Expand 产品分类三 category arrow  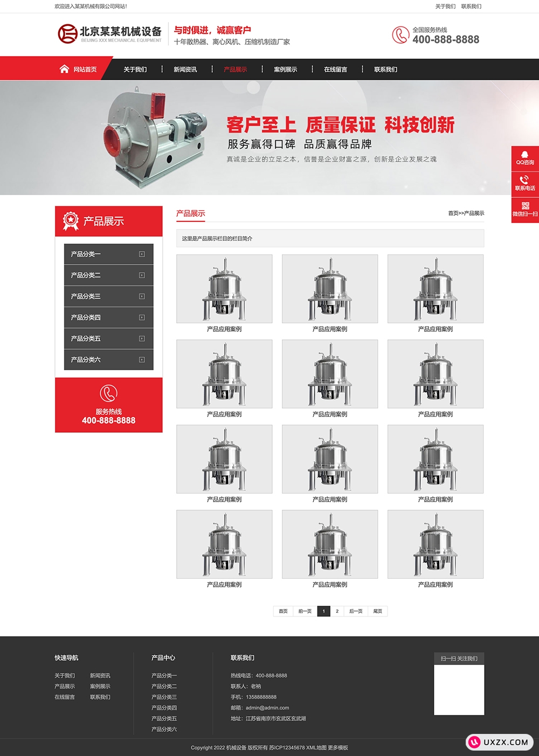(142, 296)
